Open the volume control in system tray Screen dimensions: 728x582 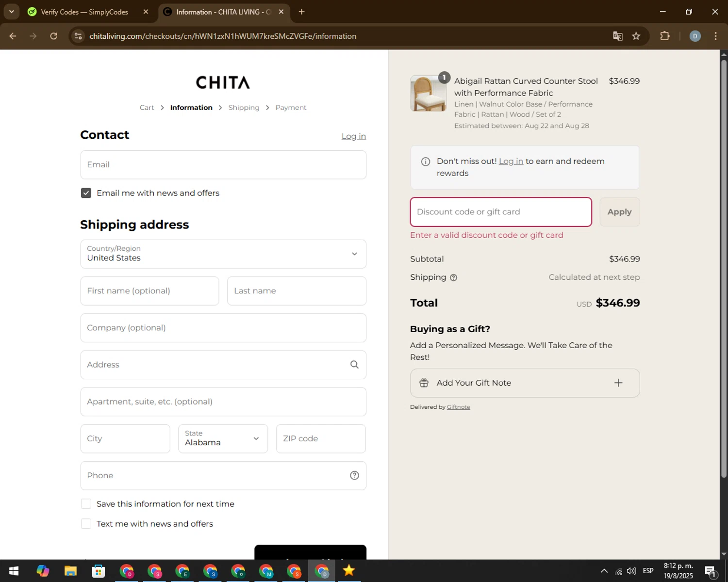631,571
